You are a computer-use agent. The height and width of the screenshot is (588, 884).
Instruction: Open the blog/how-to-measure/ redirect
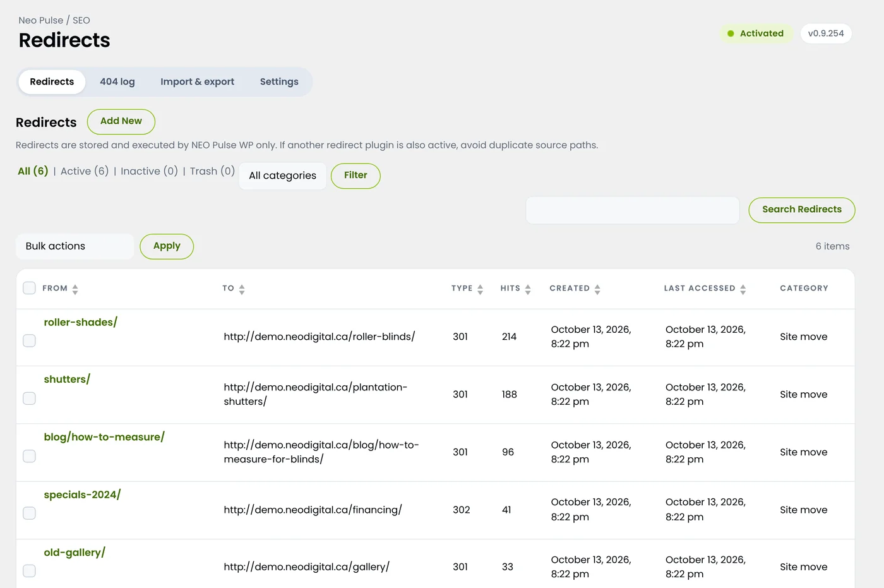point(104,436)
